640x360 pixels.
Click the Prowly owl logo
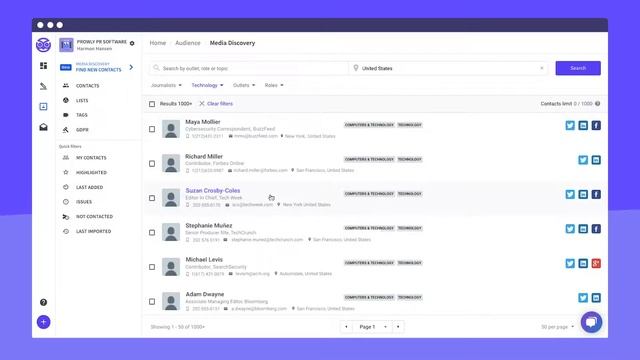click(x=43, y=44)
